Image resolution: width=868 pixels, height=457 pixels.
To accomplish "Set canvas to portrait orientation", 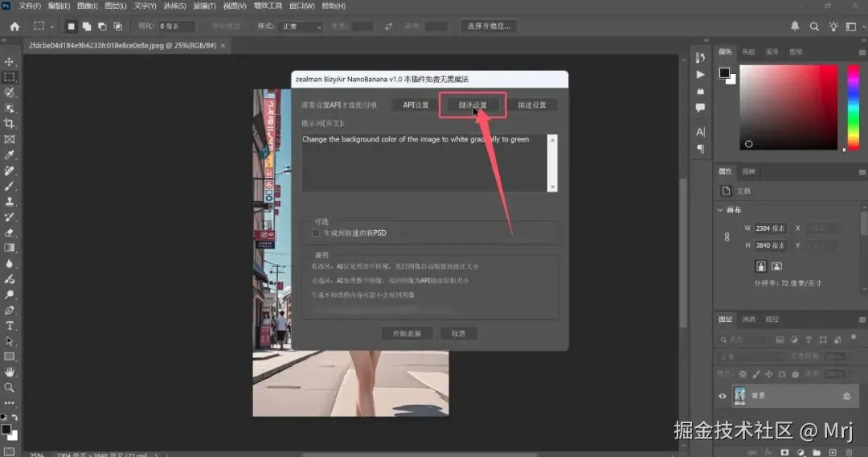I will [761, 266].
